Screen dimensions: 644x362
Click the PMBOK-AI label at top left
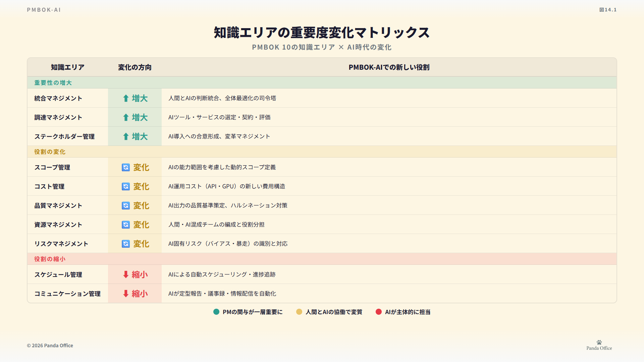tap(44, 10)
